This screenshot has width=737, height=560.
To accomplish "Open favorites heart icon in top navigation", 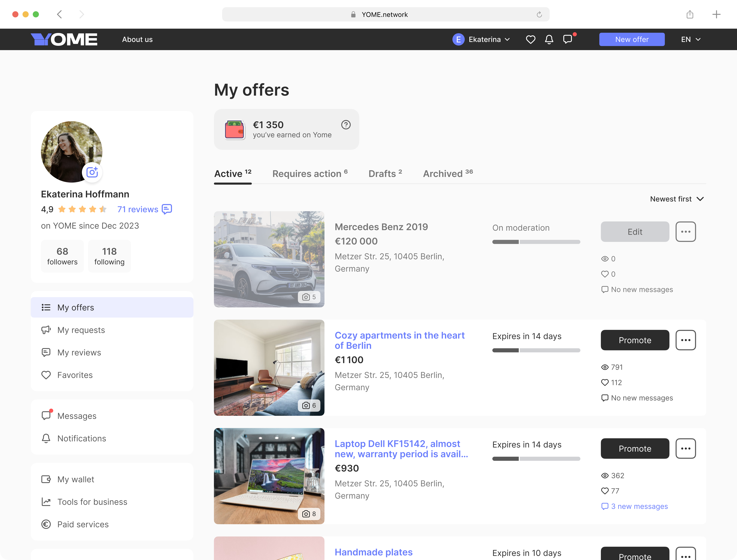I will [530, 39].
